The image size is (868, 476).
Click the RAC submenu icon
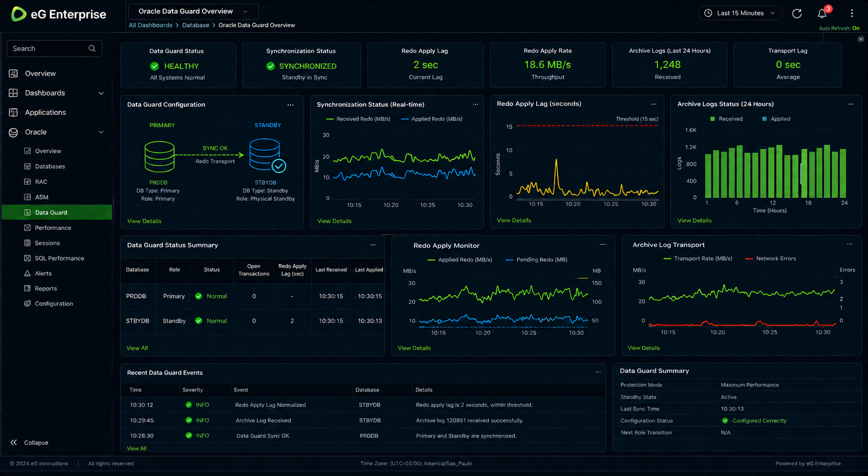coord(27,181)
